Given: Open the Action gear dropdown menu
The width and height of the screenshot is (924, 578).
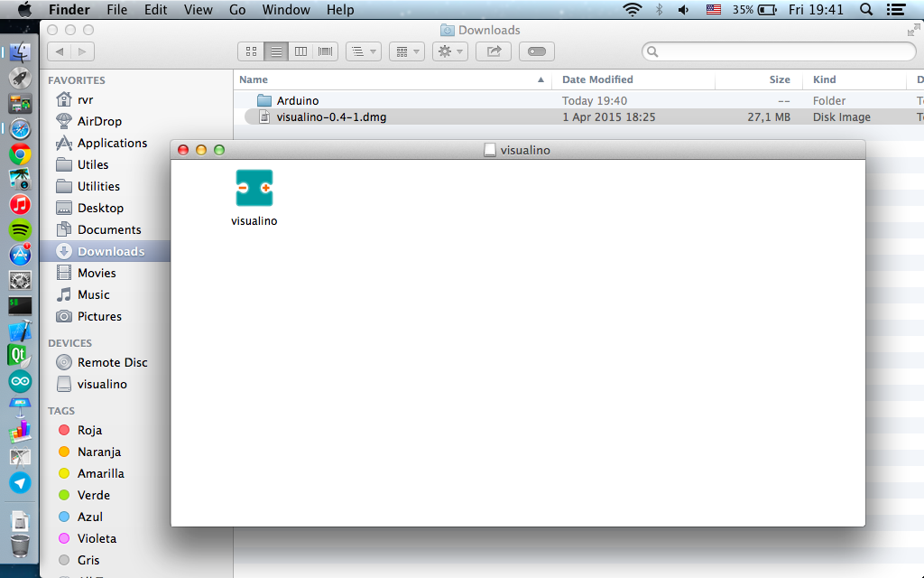Looking at the screenshot, I should click(450, 51).
